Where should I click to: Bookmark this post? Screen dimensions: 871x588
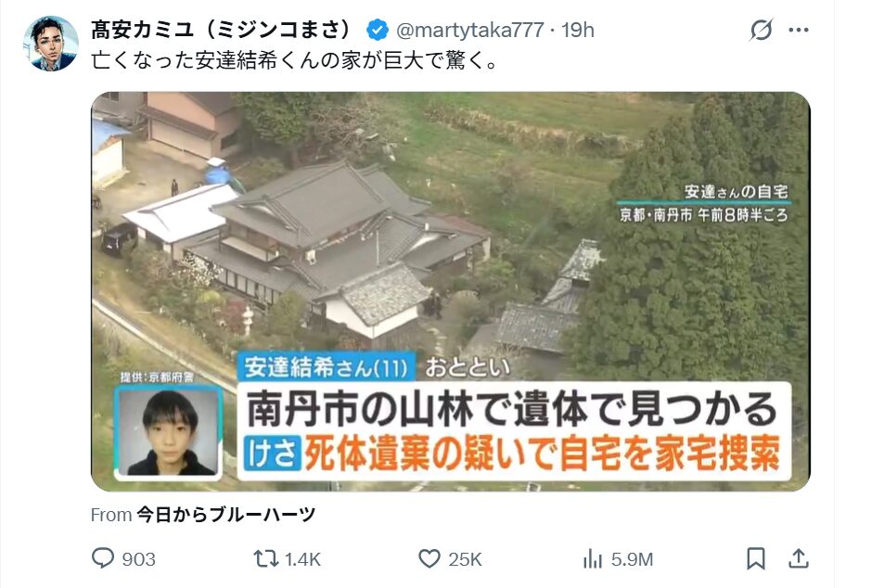pyautogui.click(x=755, y=558)
